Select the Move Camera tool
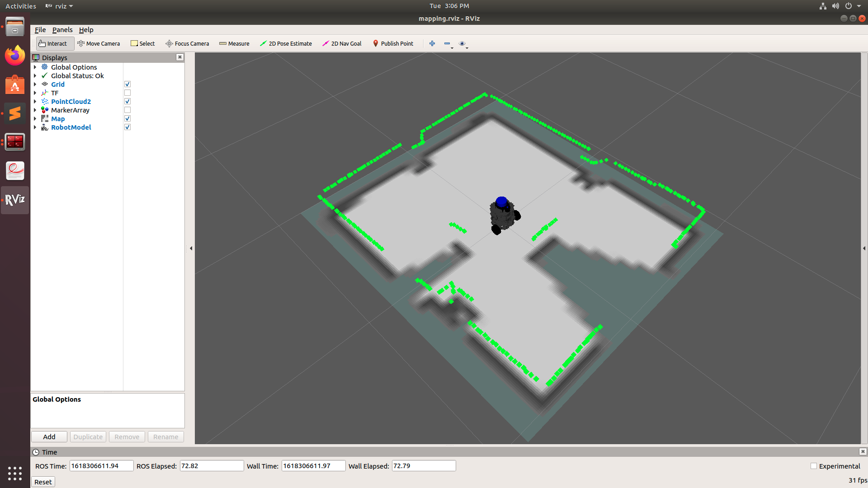This screenshot has height=488, width=868. pyautogui.click(x=99, y=43)
